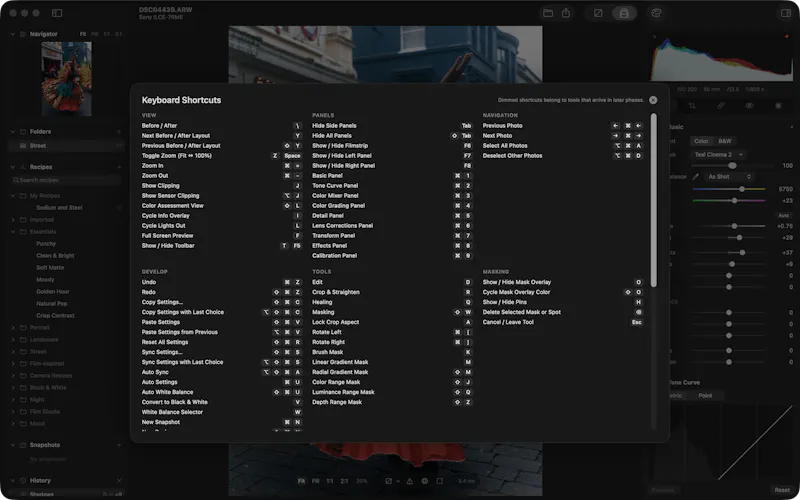This screenshot has width=800, height=500.
Task: Collapse the Recipes section chevron
Action: pyautogui.click(x=13, y=167)
